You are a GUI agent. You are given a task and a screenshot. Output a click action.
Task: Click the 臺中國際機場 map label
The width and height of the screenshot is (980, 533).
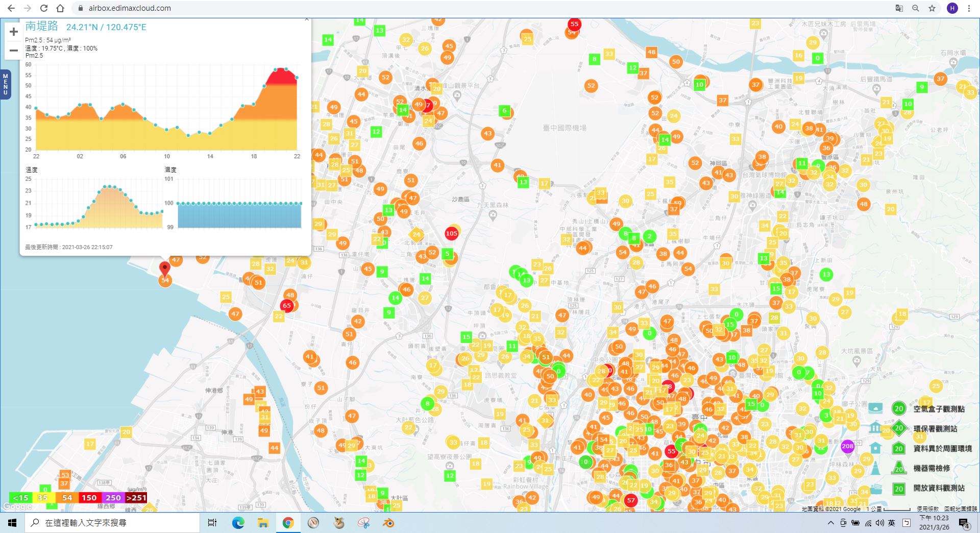(565, 128)
